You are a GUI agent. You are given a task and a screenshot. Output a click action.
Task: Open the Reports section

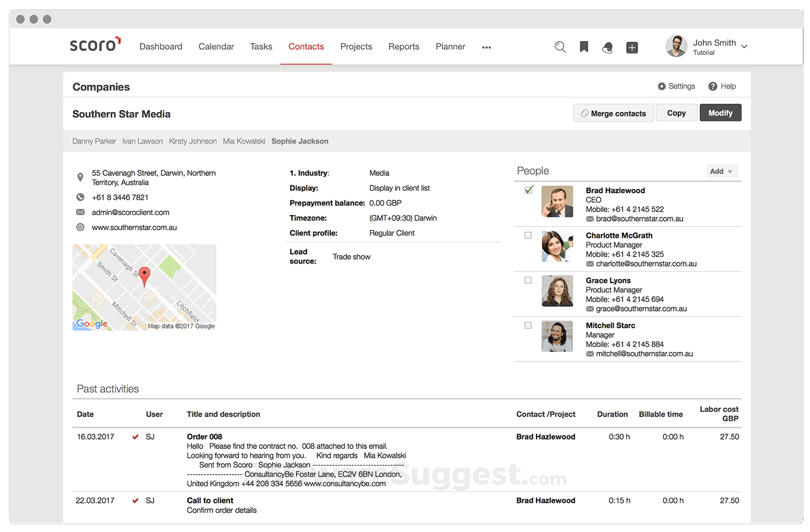pos(404,46)
